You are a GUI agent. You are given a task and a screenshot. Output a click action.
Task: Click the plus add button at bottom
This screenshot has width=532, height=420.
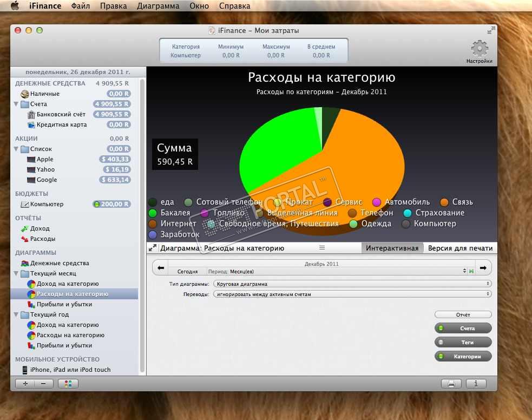click(25, 384)
